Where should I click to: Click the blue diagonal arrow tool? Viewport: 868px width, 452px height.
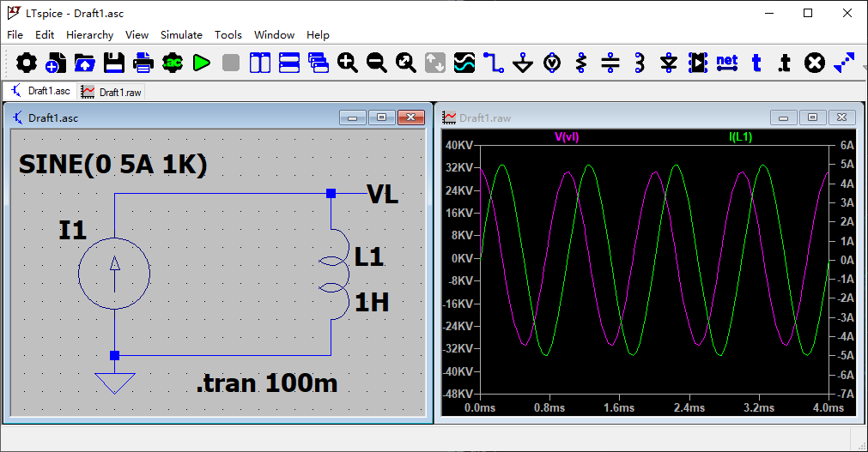click(844, 63)
